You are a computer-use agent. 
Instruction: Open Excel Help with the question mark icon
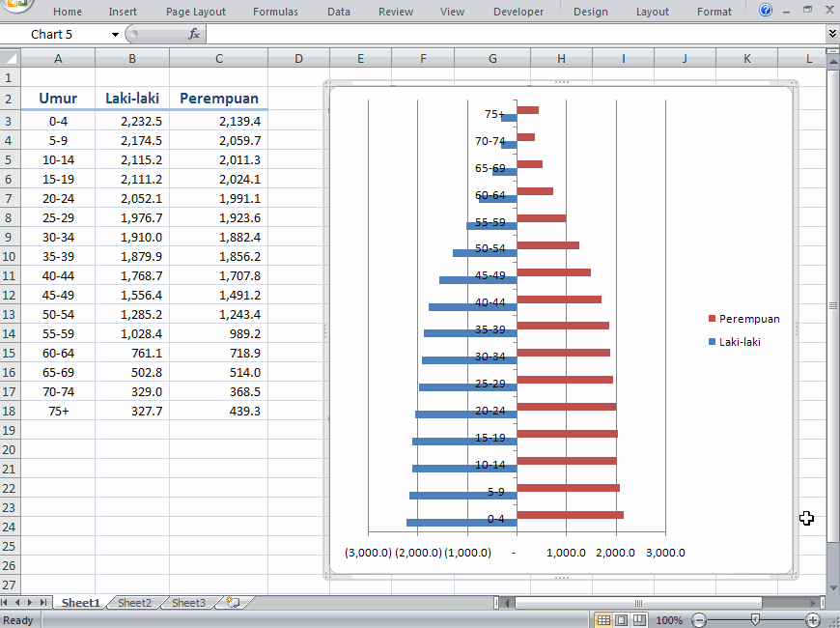coord(766,11)
